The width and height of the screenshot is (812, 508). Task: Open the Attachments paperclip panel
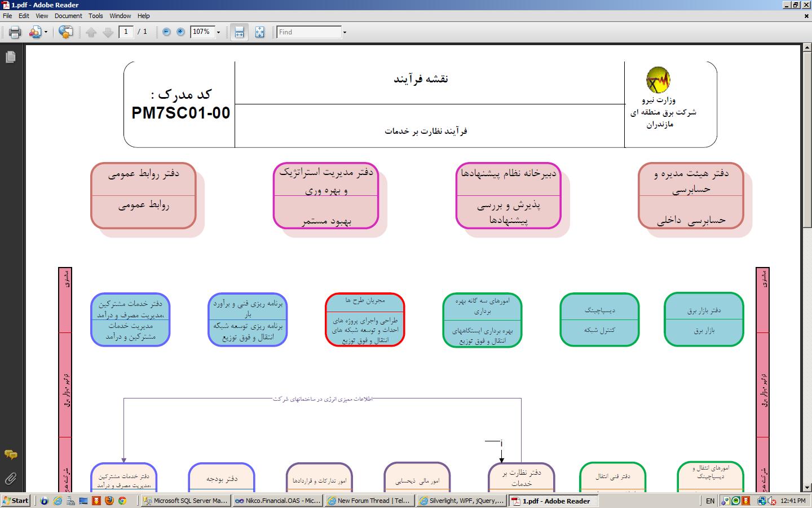point(10,479)
